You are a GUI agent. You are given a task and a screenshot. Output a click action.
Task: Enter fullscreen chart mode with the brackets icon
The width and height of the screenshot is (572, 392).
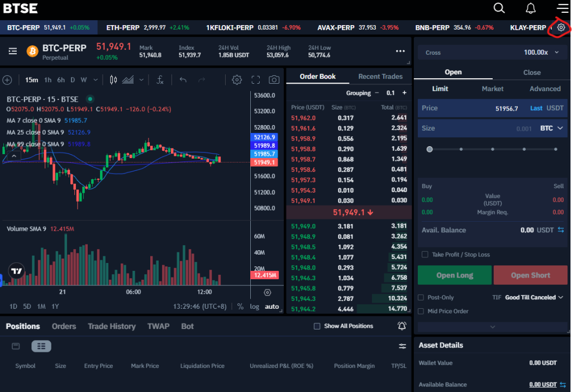coord(256,80)
